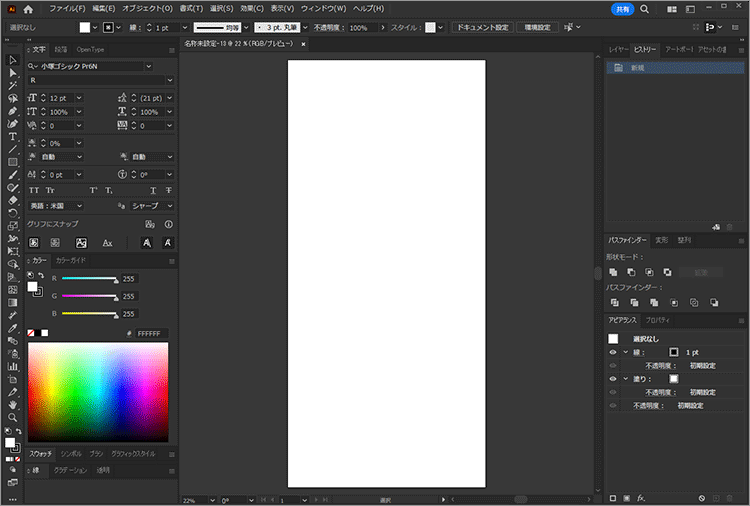
Task: Click the FFFFFF hex color field
Action: (152, 333)
